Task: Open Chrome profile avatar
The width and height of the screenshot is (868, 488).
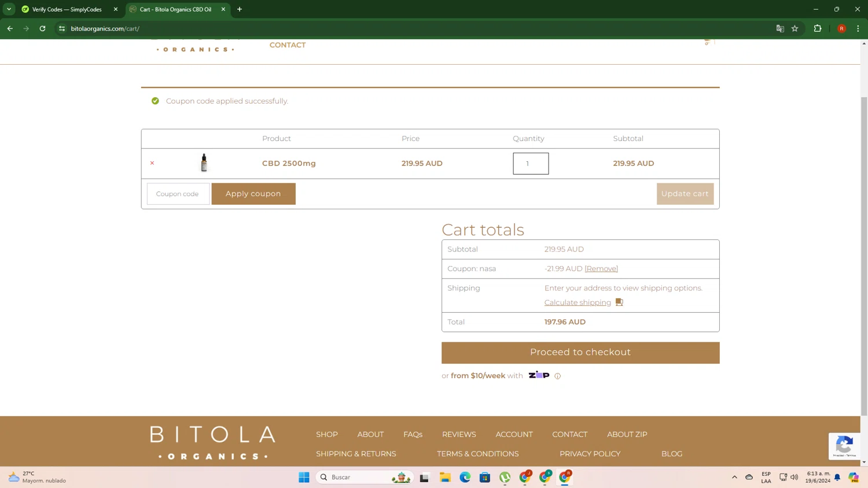Action: pos(841,28)
